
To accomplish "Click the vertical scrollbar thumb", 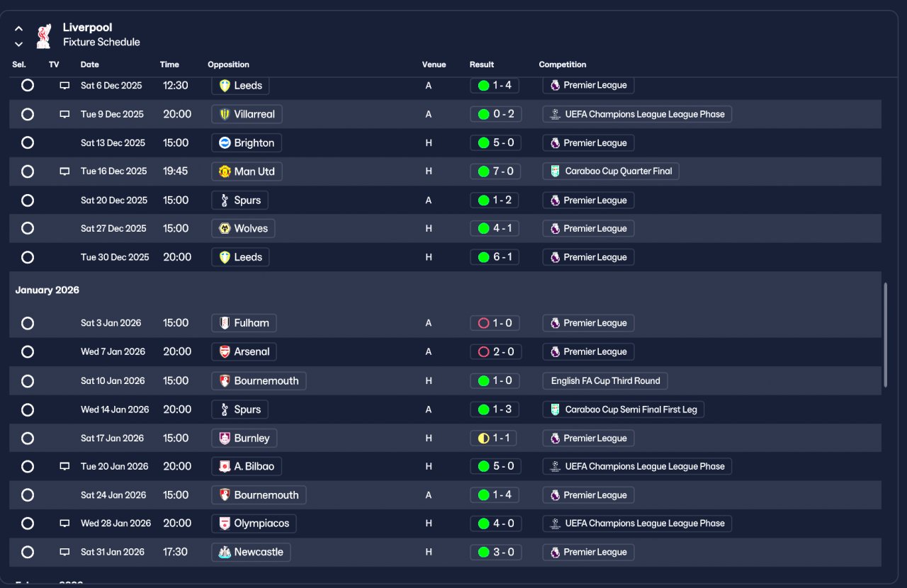I will (885, 334).
